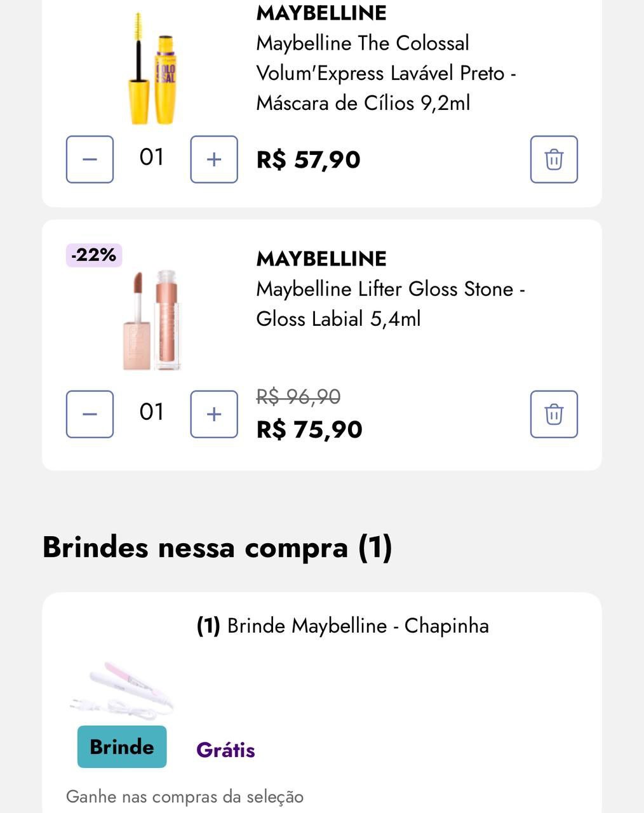The width and height of the screenshot is (644, 813).
Task: Open the Lifter Gloss product image
Action: [x=152, y=319]
